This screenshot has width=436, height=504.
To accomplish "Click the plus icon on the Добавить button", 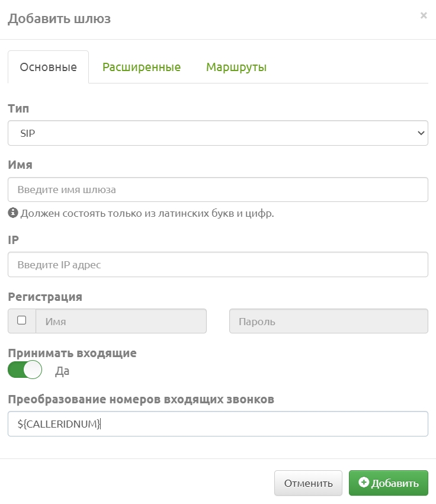I will pos(364,483).
